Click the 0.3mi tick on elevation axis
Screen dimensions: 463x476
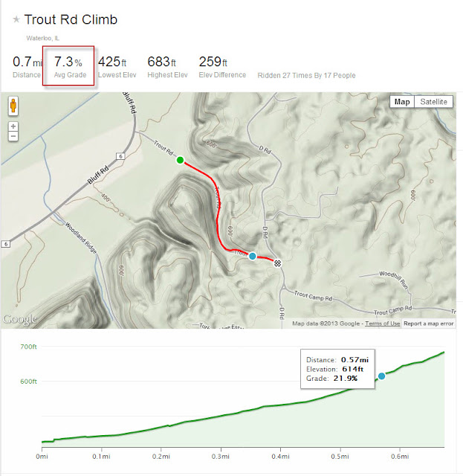tap(221, 456)
